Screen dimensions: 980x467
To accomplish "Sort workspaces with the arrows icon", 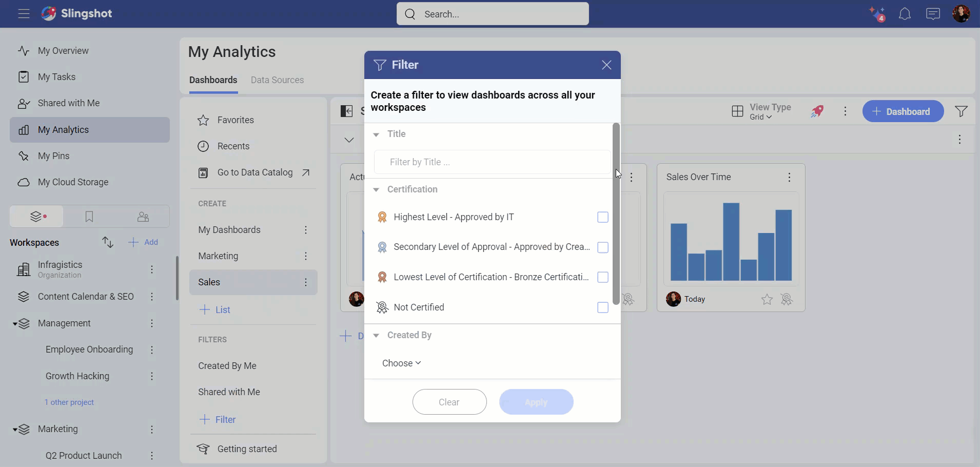I will tap(108, 242).
